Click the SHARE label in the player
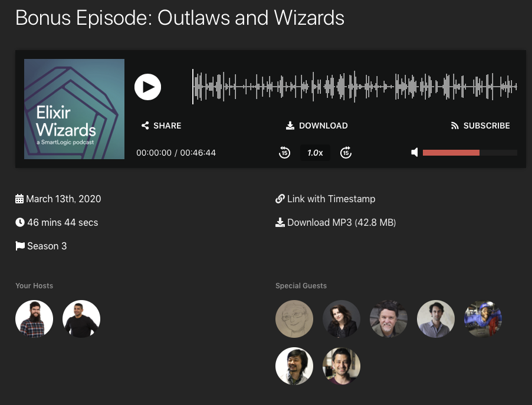 168,126
